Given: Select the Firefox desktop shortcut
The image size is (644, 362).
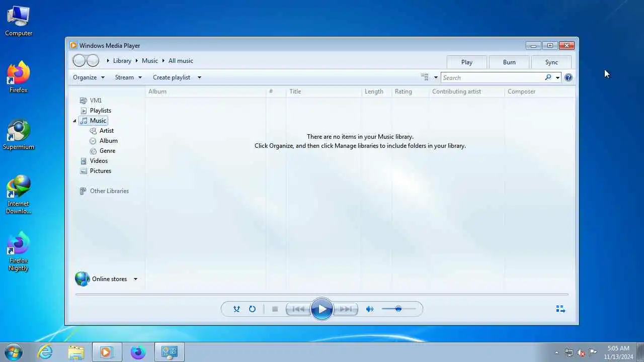Looking at the screenshot, I should pos(19,77).
